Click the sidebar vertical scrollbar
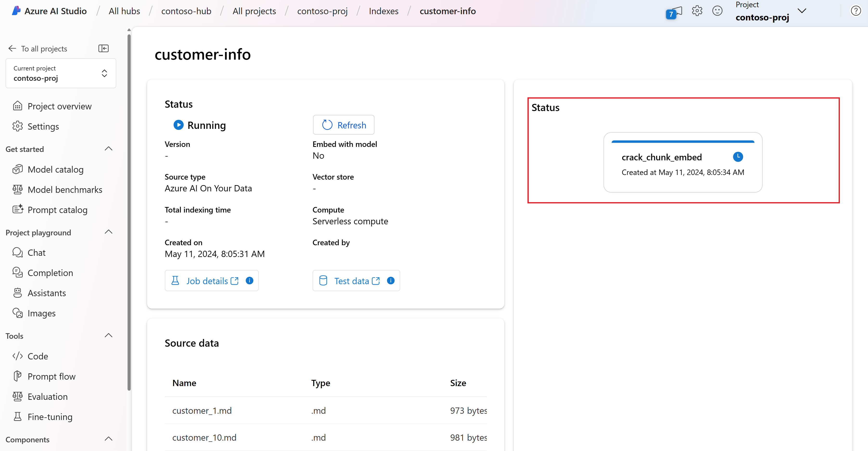This screenshot has height=451, width=868. click(x=129, y=212)
